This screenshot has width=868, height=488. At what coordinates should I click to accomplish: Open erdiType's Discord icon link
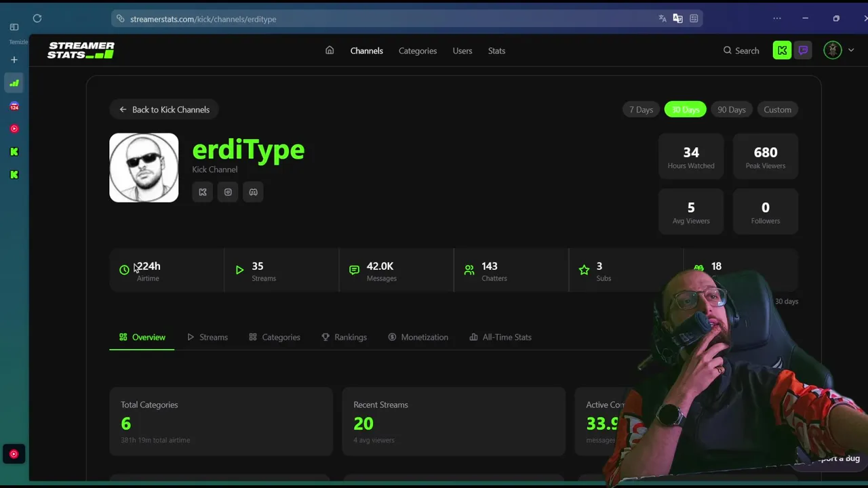click(x=253, y=192)
